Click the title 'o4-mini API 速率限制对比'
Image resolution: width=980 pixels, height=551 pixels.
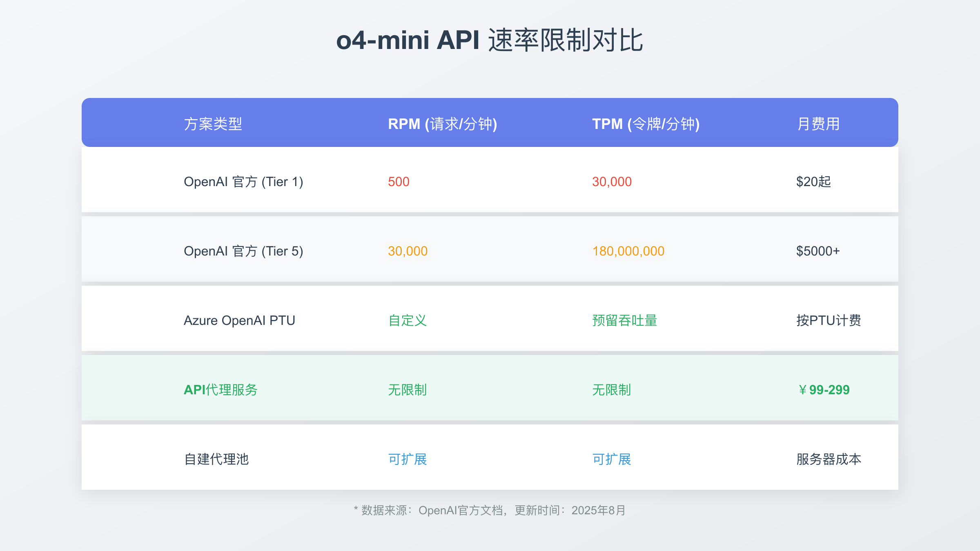tap(490, 40)
